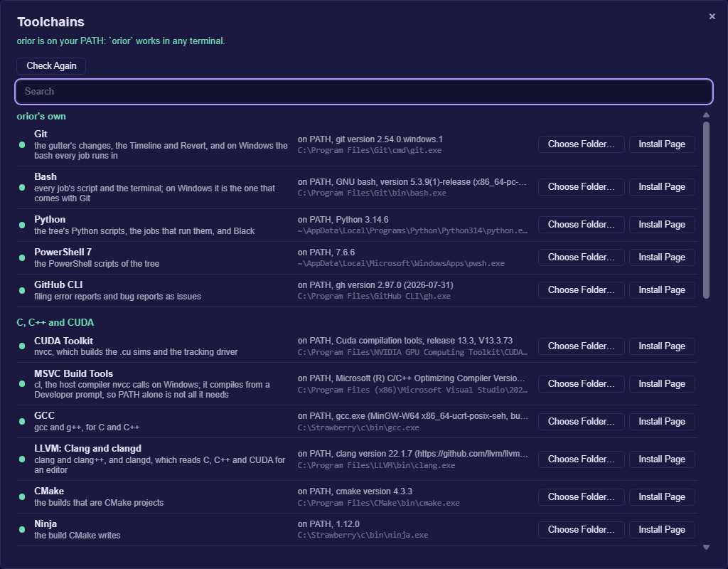Click the path C:\Strawberry\c\bin\ninja.exe
The height and width of the screenshot is (569, 728).
pos(363,535)
